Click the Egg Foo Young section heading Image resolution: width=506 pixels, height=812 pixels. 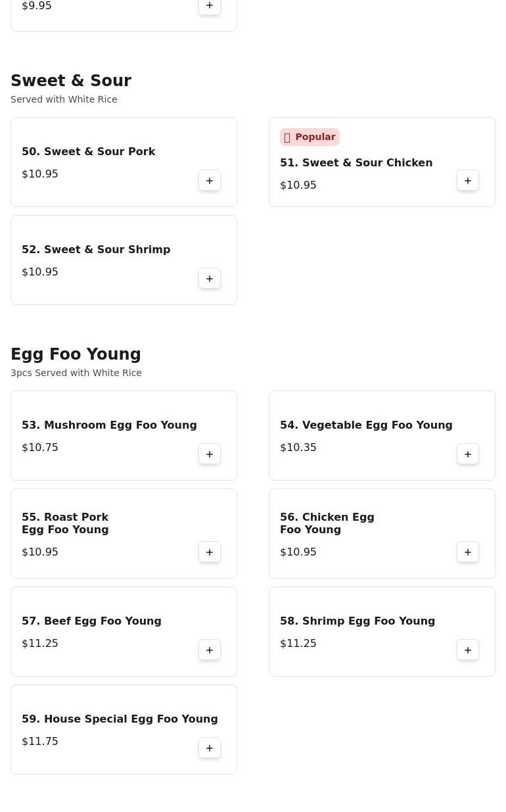[76, 354]
